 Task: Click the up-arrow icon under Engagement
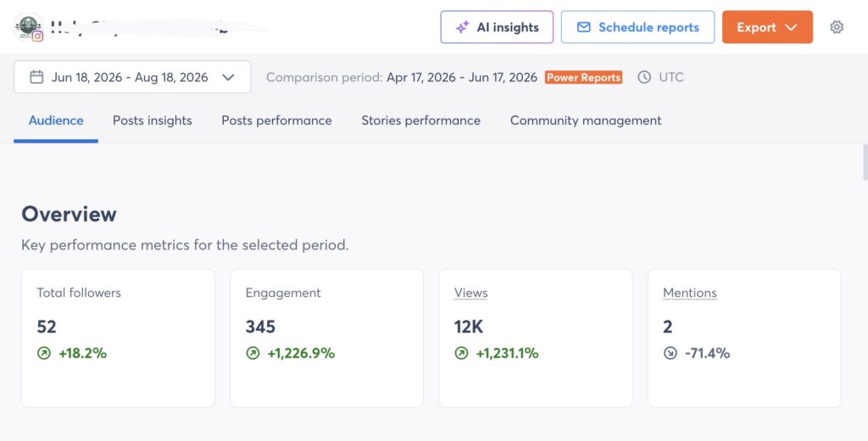[x=253, y=353]
